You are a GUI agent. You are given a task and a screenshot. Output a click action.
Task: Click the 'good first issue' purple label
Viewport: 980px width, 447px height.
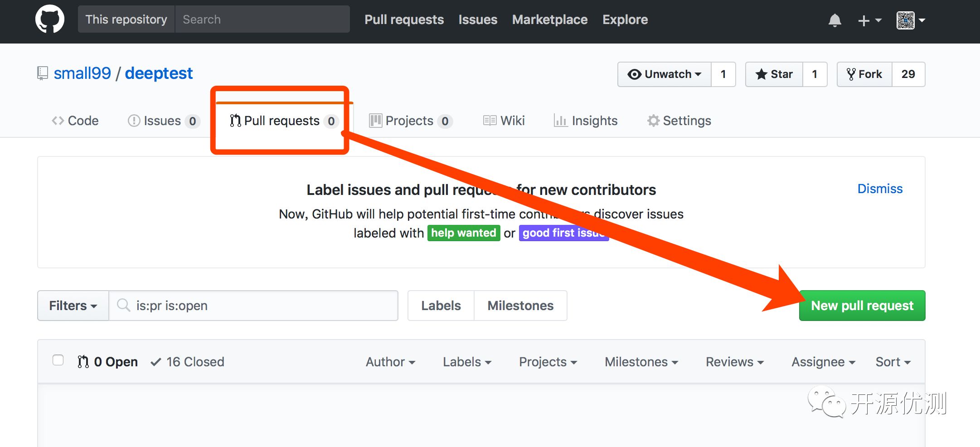click(563, 233)
